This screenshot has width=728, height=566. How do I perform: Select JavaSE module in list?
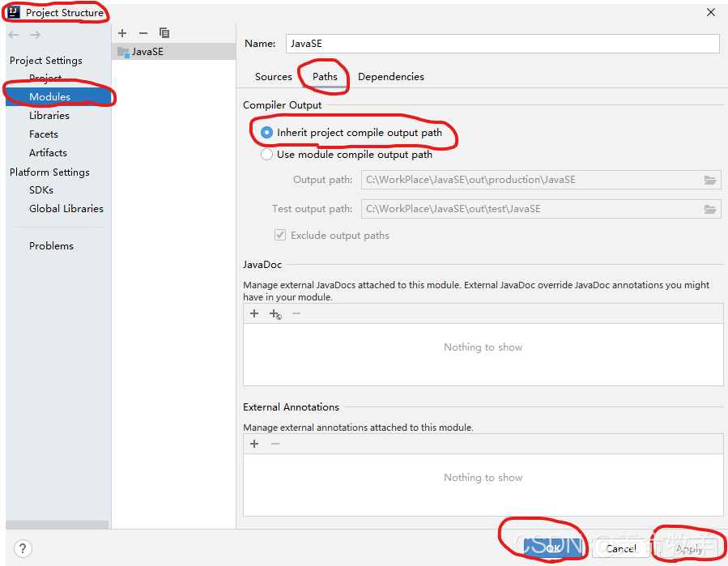coord(173,52)
